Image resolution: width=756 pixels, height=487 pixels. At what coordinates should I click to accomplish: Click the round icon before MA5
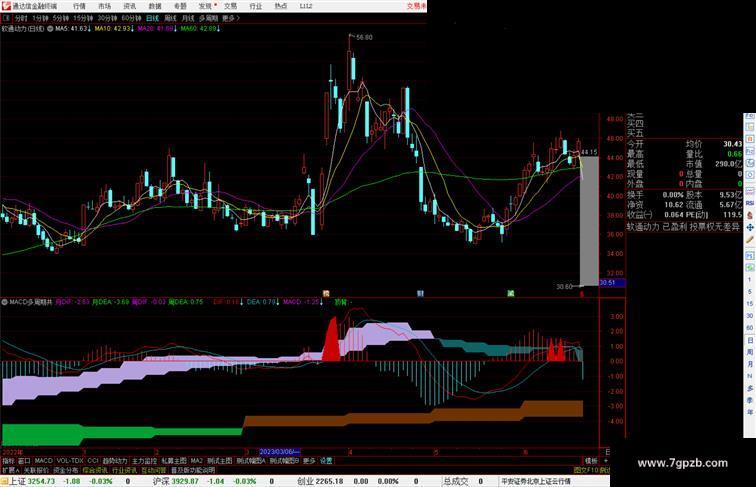(x=50, y=29)
